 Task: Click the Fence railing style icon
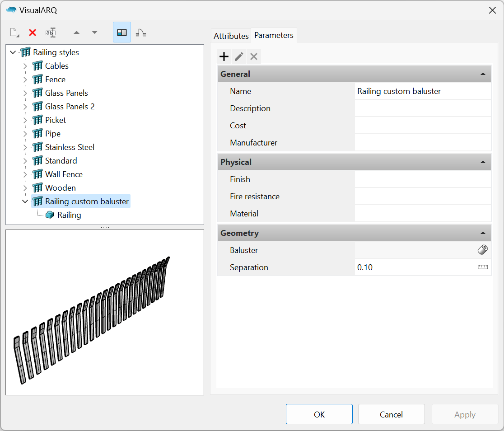tap(37, 79)
